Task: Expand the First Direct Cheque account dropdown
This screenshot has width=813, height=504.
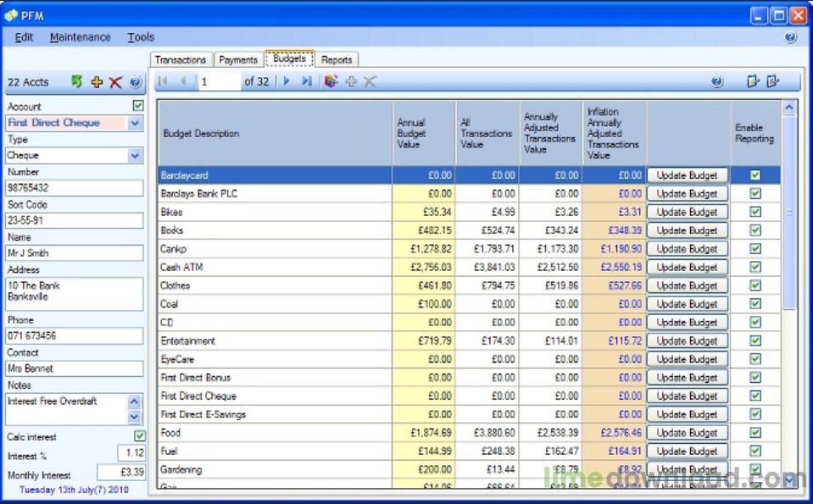Action: [135, 124]
